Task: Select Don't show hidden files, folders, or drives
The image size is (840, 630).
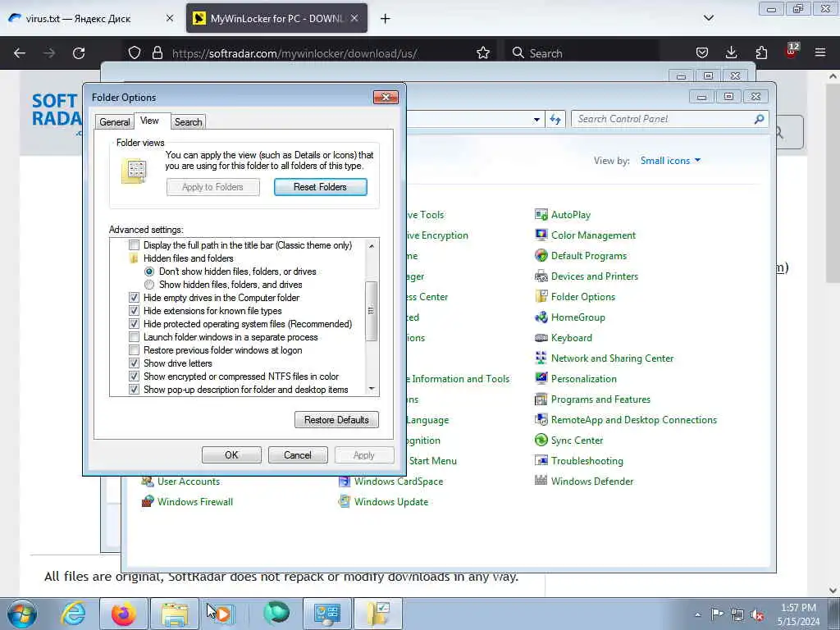Action: tap(149, 272)
